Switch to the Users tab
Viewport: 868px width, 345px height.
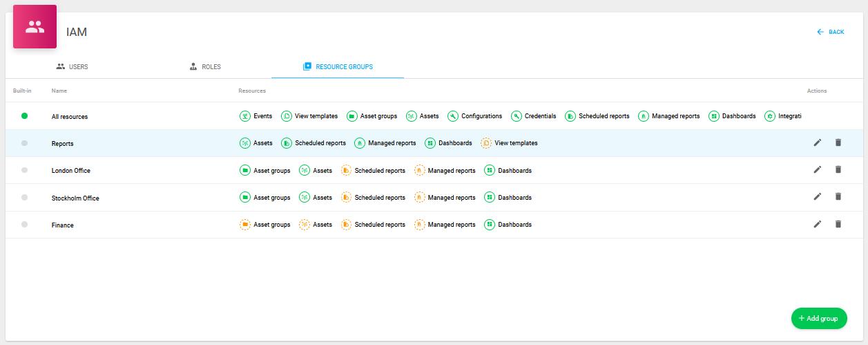[72, 67]
